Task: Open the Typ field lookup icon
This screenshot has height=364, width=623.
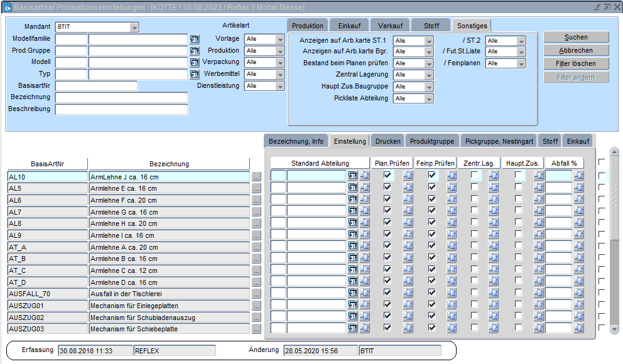Action: point(195,74)
